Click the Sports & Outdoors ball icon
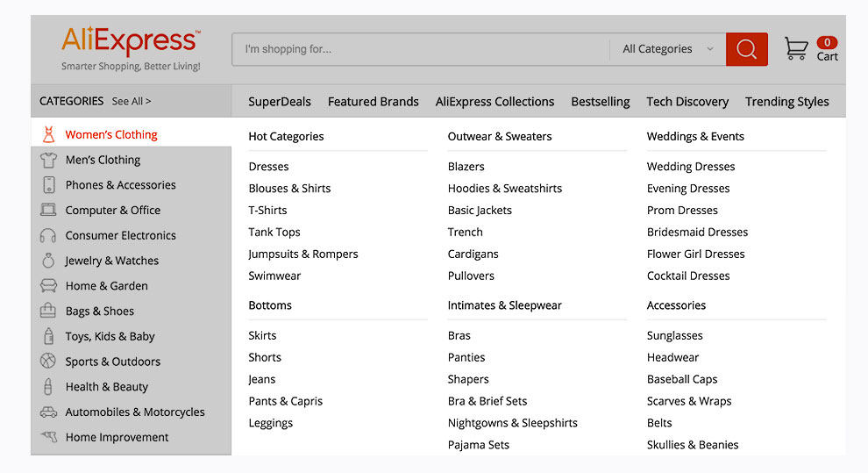The width and height of the screenshot is (868, 473). 48,362
